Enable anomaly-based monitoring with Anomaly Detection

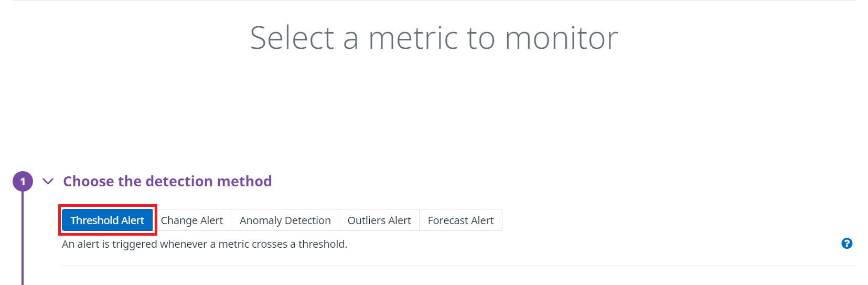pos(285,220)
